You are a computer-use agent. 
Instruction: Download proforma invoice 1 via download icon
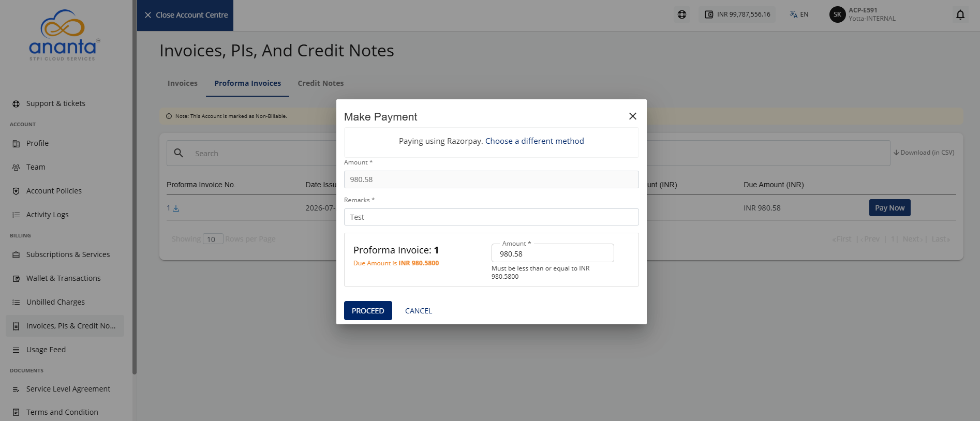(176, 208)
